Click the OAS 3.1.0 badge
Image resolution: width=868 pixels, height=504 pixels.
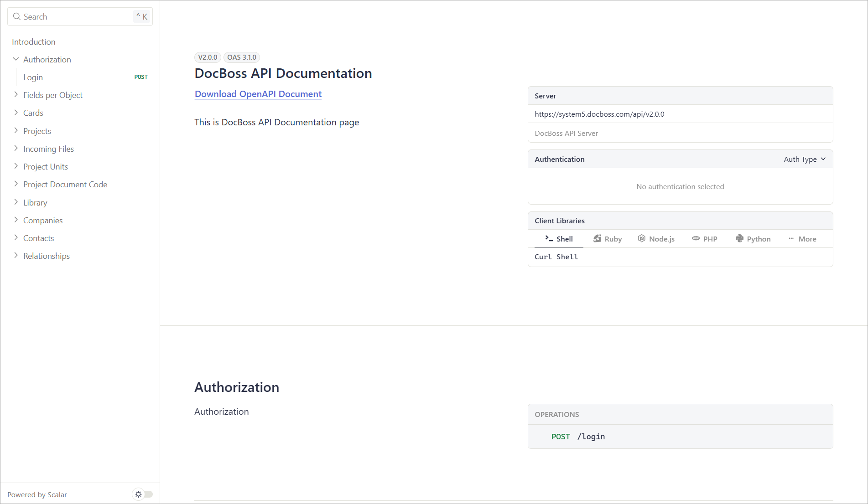(x=242, y=57)
